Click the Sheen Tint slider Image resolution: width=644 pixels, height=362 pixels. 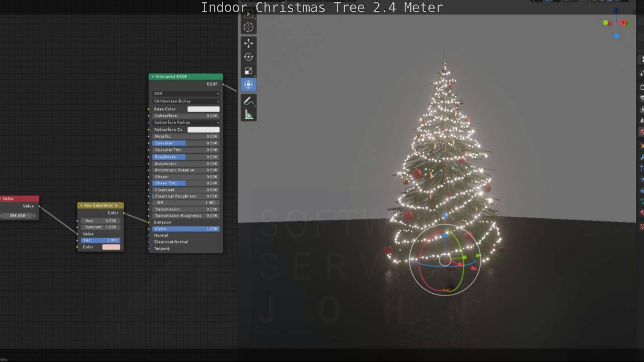click(x=186, y=183)
